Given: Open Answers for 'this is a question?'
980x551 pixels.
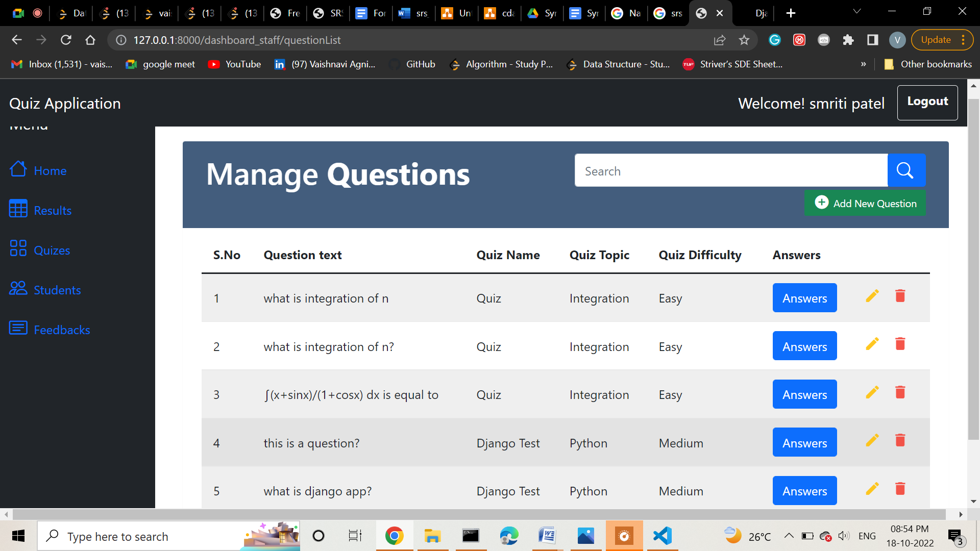Looking at the screenshot, I should coord(805,442).
